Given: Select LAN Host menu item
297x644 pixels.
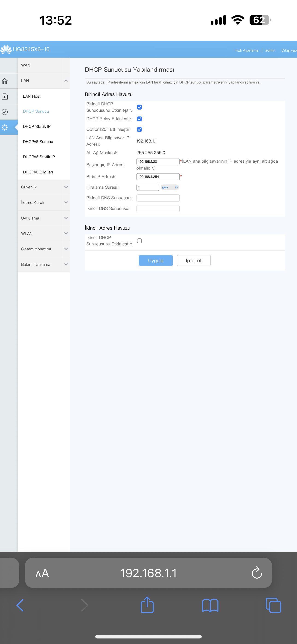Looking at the screenshot, I should coord(32,96).
